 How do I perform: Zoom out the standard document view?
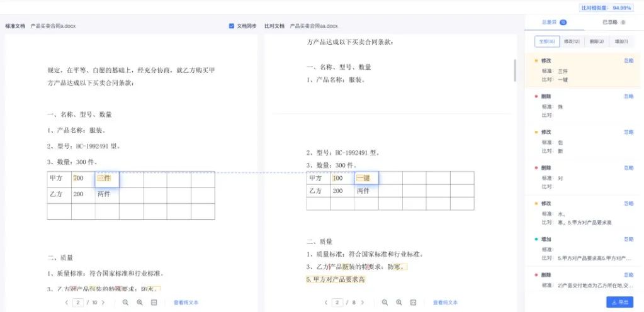coord(126,303)
